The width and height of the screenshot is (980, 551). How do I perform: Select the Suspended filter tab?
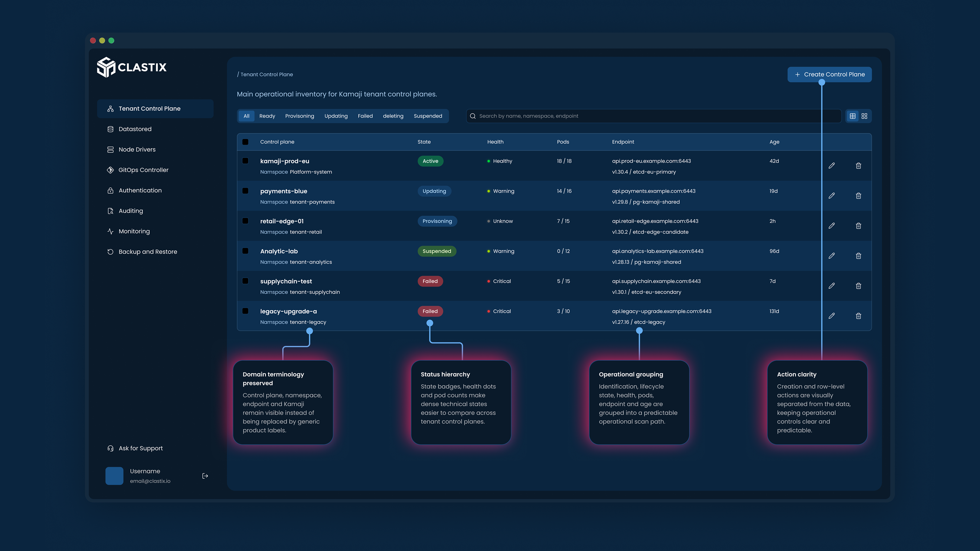(428, 116)
